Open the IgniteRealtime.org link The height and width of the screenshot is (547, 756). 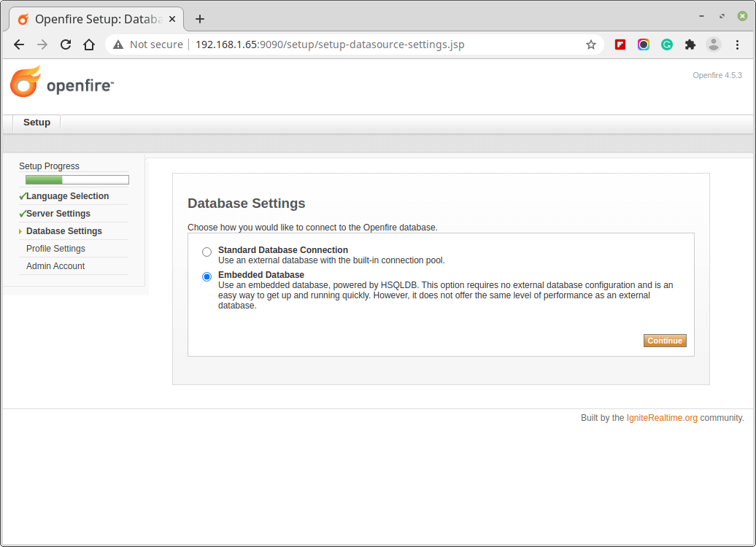coord(662,418)
